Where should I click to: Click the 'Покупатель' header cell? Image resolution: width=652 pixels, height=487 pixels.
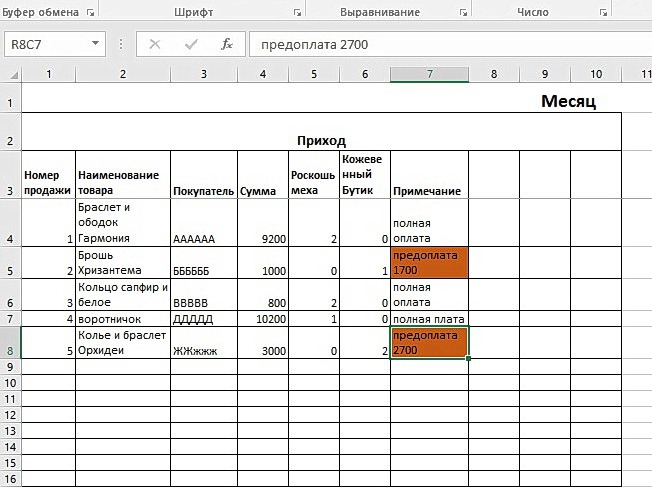[x=204, y=175]
